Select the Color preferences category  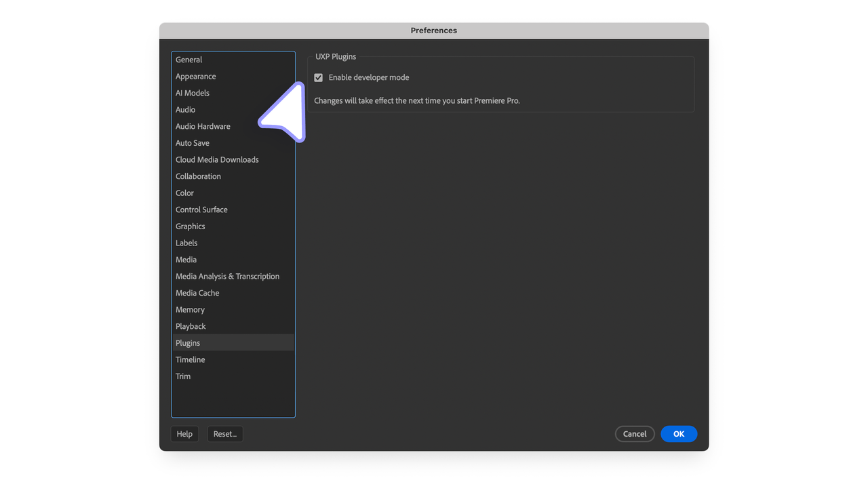(184, 193)
